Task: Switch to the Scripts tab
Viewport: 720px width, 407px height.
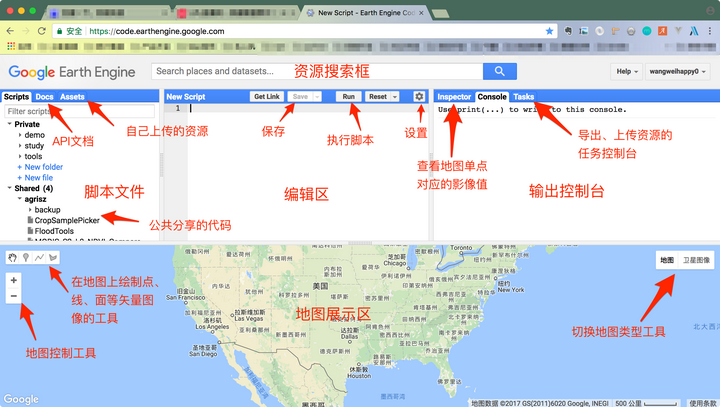Action: click(16, 96)
